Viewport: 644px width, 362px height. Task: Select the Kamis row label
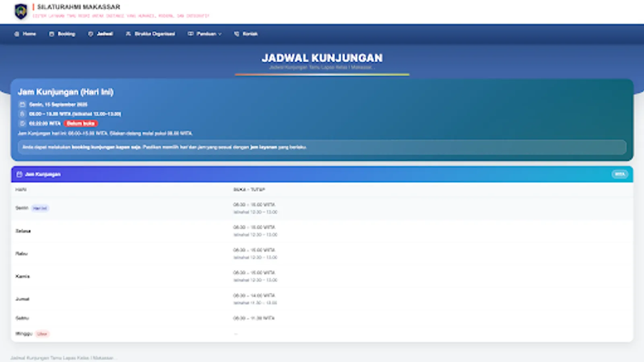tap(23, 276)
